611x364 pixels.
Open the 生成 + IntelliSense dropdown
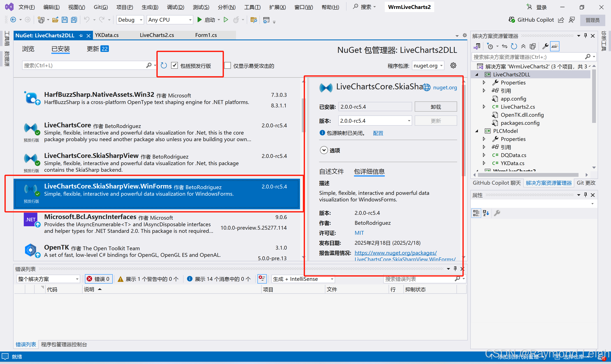(303, 279)
